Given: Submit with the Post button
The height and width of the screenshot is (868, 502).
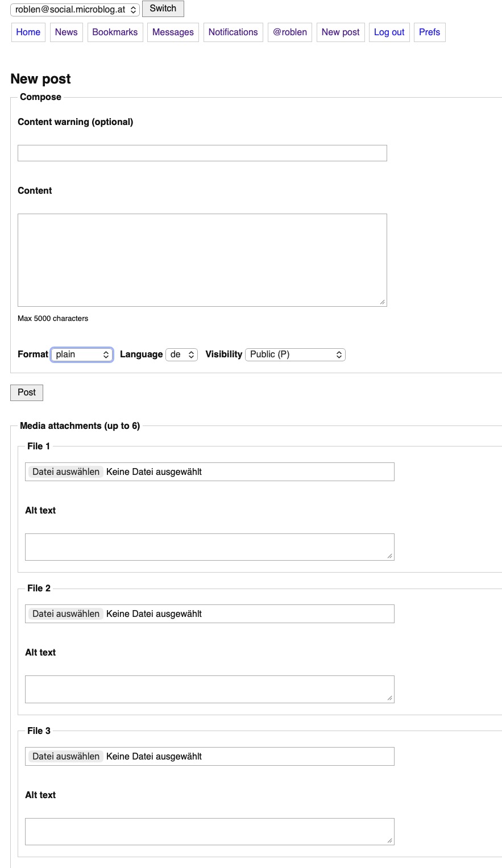Looking at the screenshot, I should 27,393.
